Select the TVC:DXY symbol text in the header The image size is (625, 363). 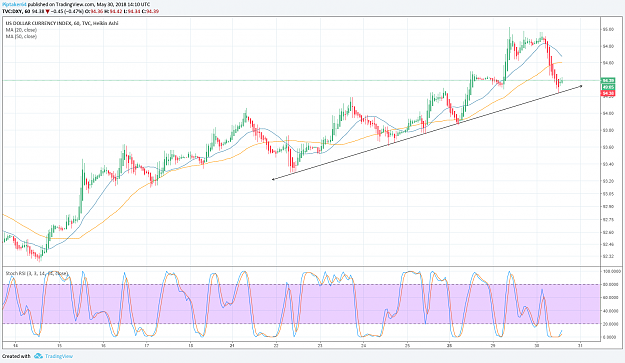12,11
